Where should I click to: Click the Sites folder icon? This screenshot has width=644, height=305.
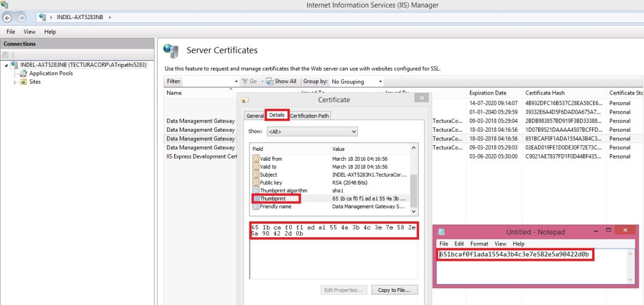pos(23,82)
